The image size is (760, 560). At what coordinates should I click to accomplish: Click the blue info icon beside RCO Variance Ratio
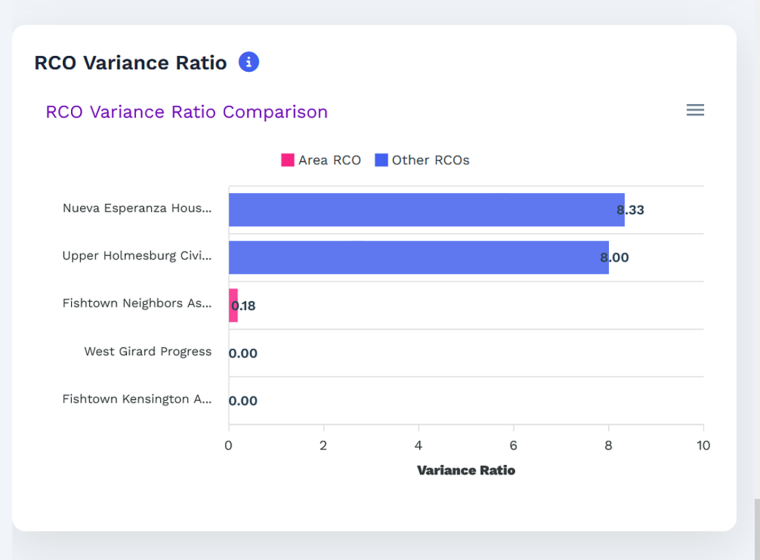tap(249, 62)
